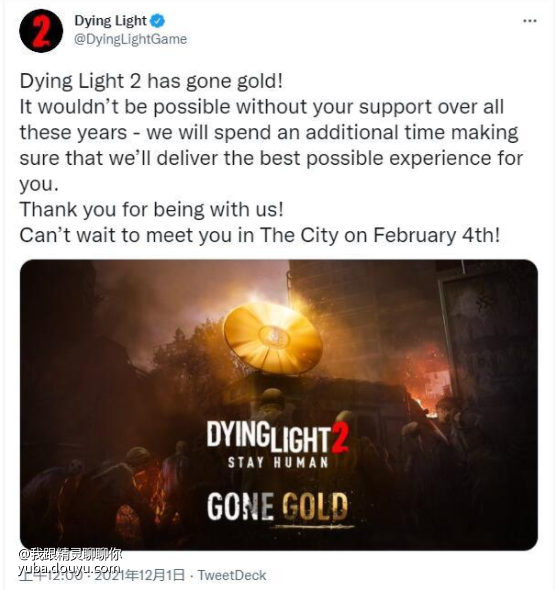The height and width of the screenshot is (590, 555).
Task: Open the Dying Light profile avatar
Action: (x=41, y=31)
